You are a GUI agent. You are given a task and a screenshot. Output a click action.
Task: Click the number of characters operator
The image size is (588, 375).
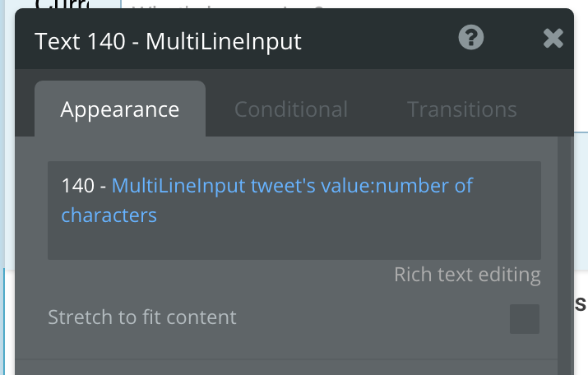click(424, 186)
